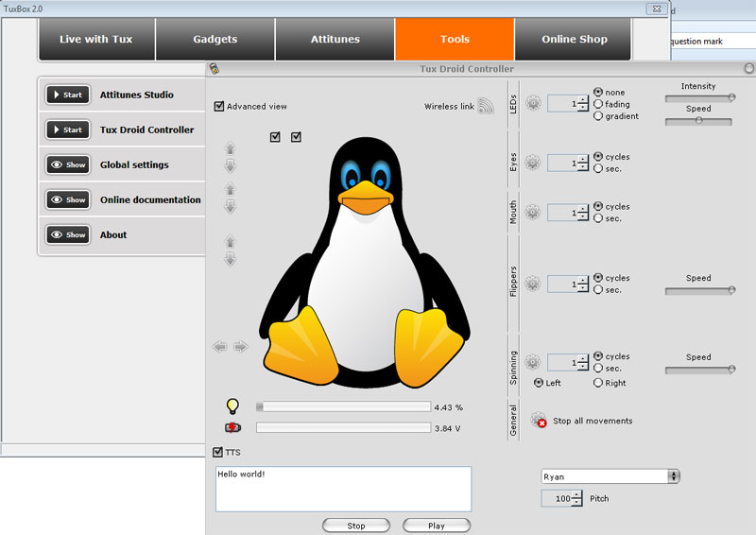Select the Spinning Left radio button
Screen dimensions: 756x535
(539, 383)
